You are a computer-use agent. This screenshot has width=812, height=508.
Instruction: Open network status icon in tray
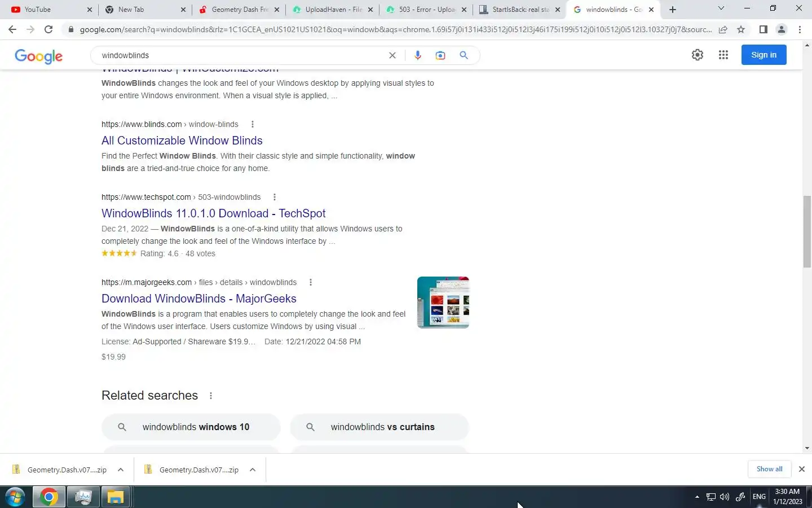coord(710,497)
